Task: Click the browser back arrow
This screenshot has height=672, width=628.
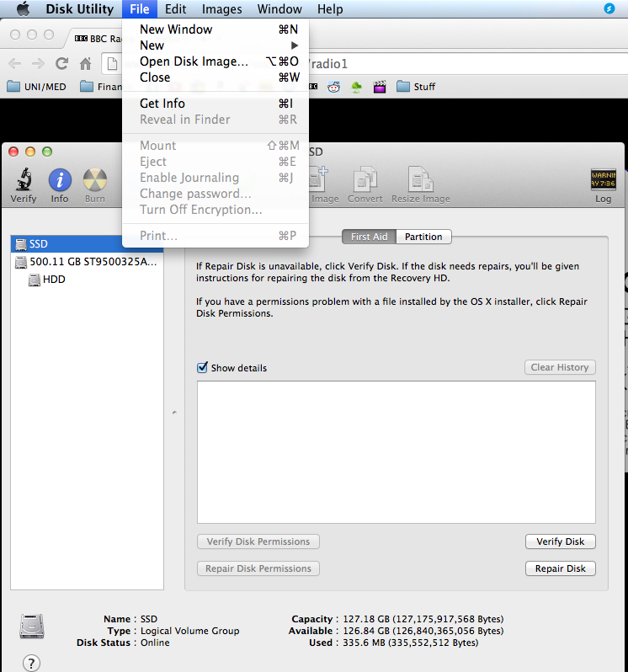Action: (x=14, y=64)
